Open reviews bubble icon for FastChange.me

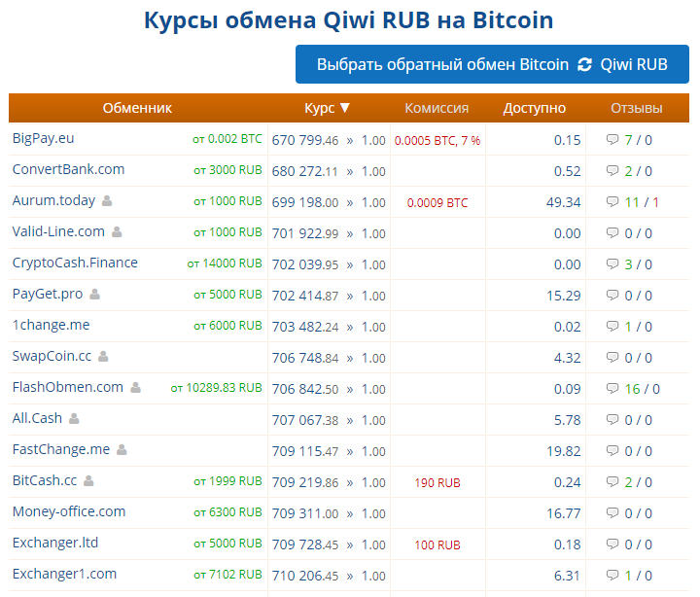pyautogui.click(x=612, y=450)
